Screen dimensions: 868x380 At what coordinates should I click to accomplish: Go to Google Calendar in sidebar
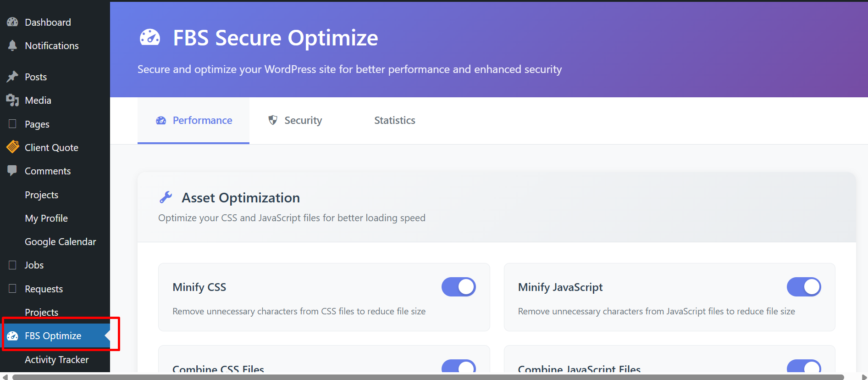tap(60, 241)
